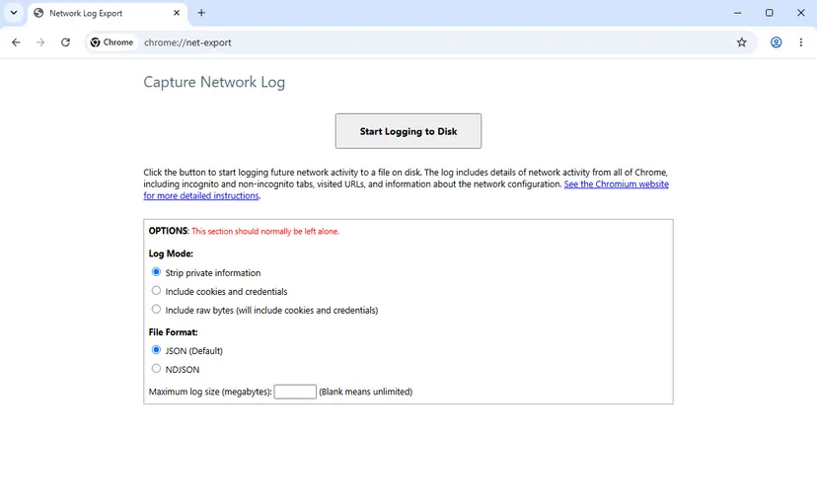Choose NDJSON file format
817x504 pixels.
click(156, 369)
